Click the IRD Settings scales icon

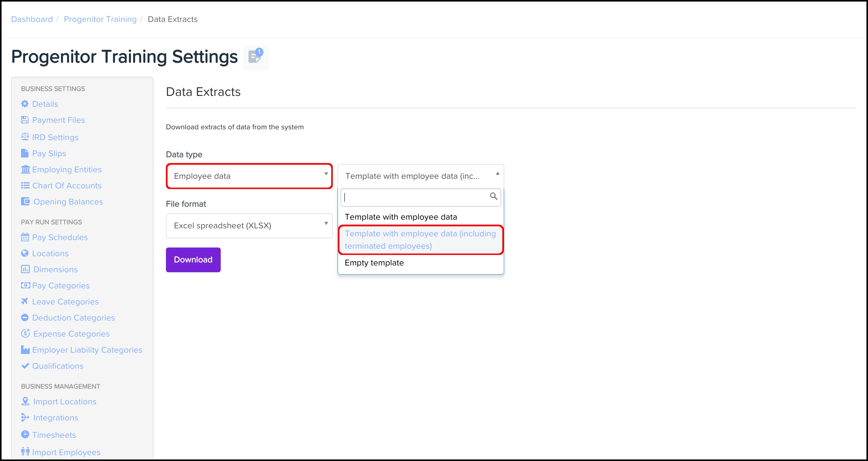pyautogui.click(x=25, y=137)
